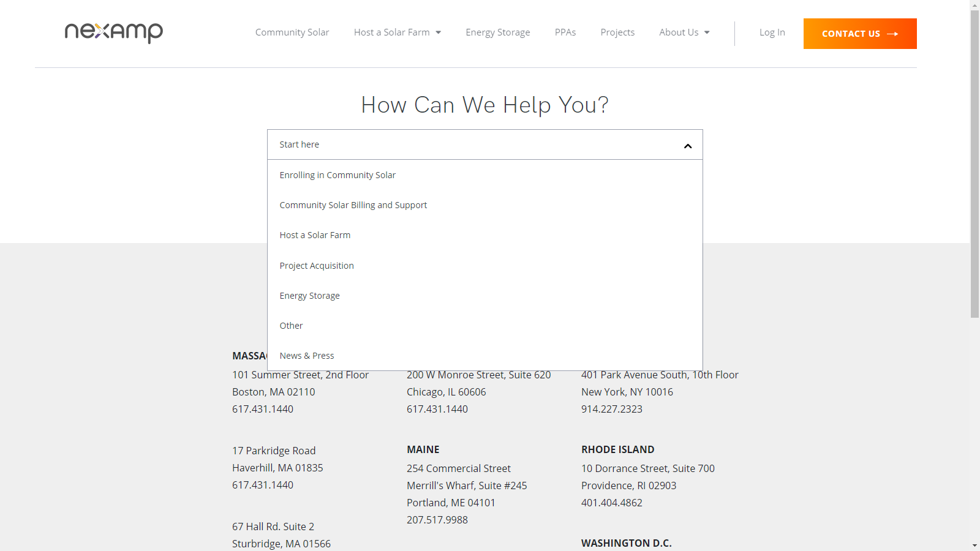This screenshot has width=980, height=551.
Task: Click the 10 Dorrance Street address
Action: 648,468
